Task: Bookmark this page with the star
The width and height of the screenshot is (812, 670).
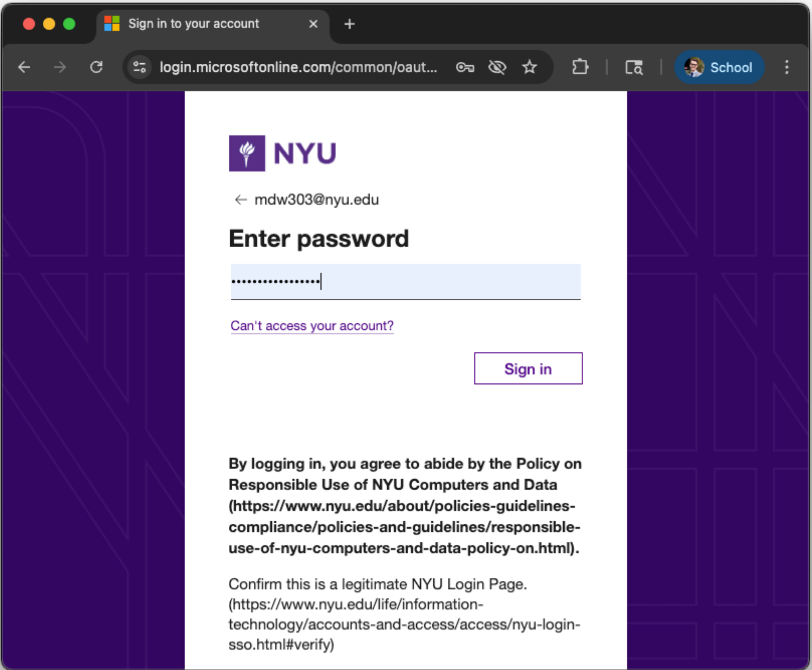Action: tap(530, 67)
